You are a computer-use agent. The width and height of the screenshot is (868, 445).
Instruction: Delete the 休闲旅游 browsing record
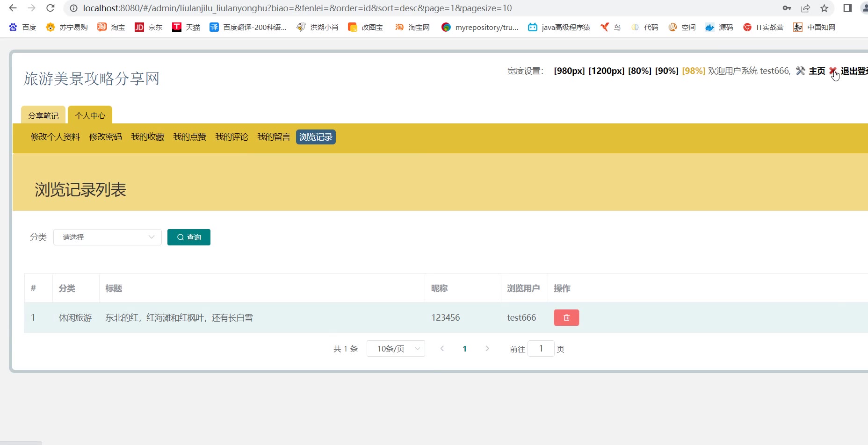pyautogui.click(x=566, y=318)
